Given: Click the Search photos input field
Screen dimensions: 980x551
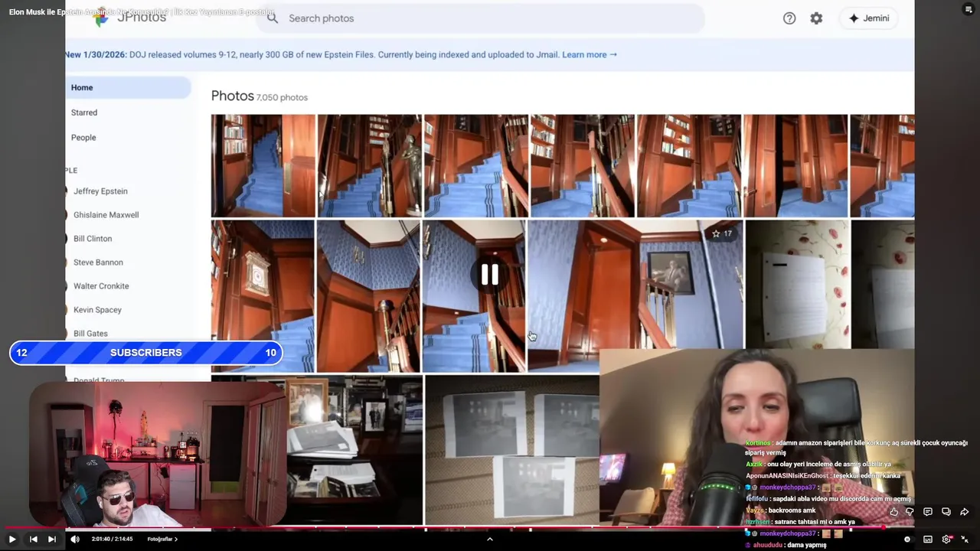Looking at the screenshot, I should click(x=481, y=18).
